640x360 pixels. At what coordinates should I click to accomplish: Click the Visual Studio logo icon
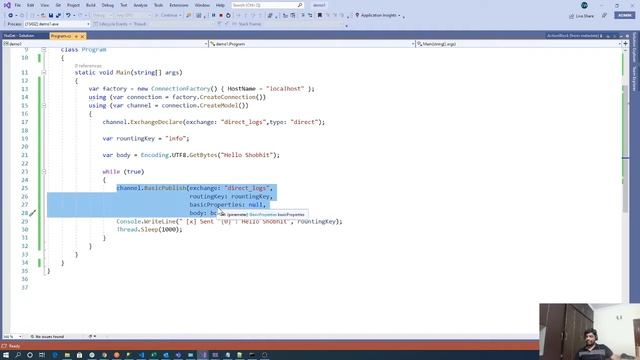[7, 5]
